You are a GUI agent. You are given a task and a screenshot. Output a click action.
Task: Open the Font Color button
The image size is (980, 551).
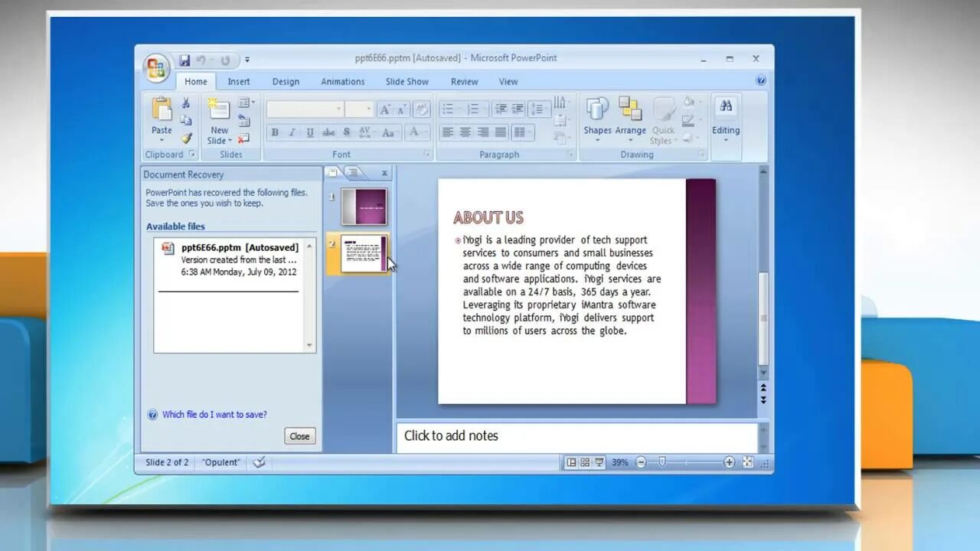416,132
